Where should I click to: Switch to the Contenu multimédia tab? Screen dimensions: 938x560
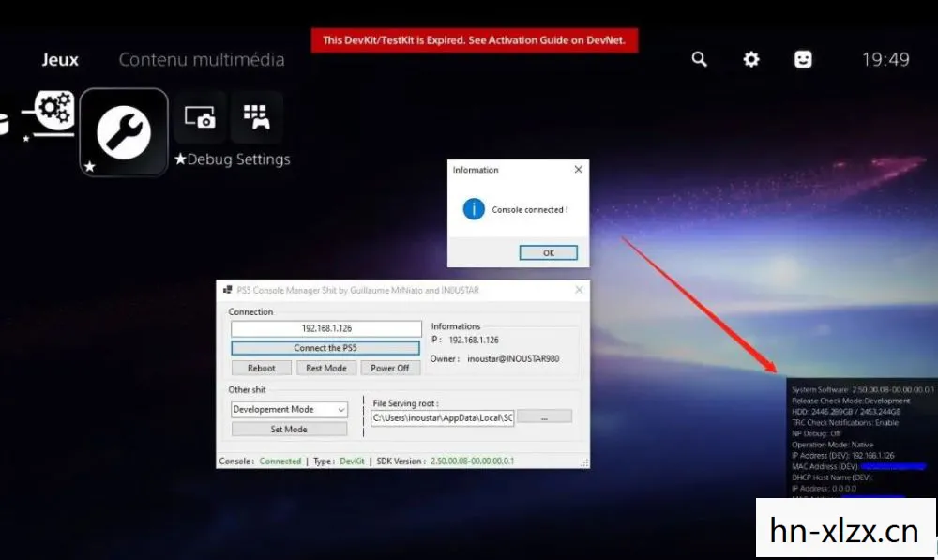point(202,60)
